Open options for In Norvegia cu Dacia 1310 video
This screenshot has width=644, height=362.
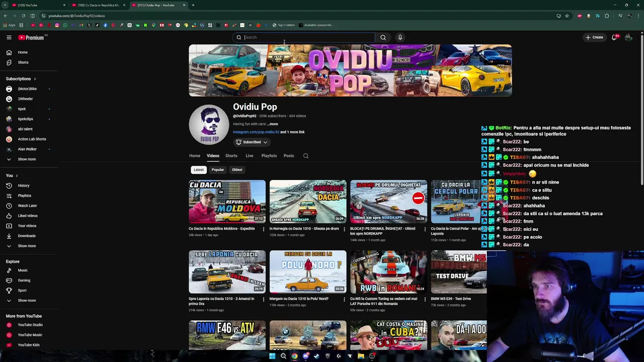click(344, 229)
